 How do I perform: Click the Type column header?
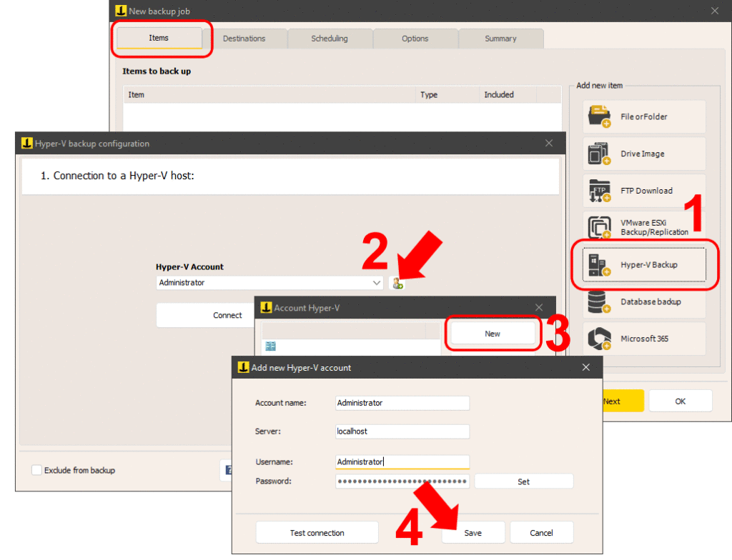coord(447,95)
